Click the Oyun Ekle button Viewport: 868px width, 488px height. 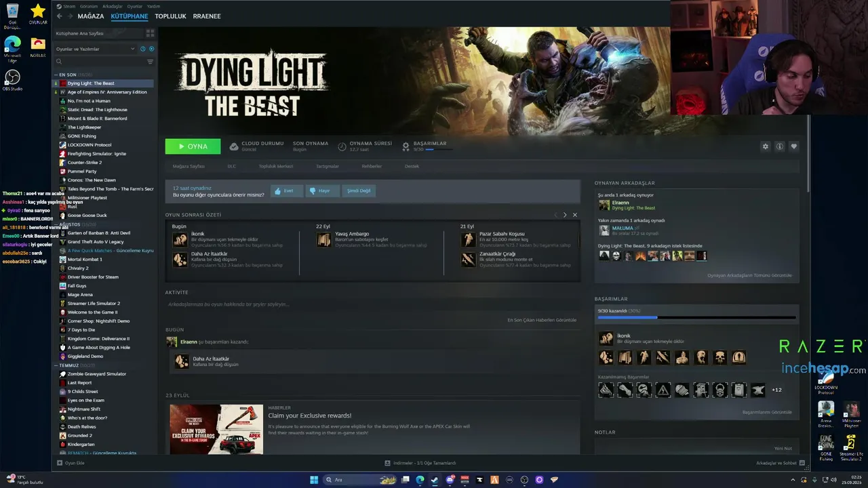click(71, 463)
